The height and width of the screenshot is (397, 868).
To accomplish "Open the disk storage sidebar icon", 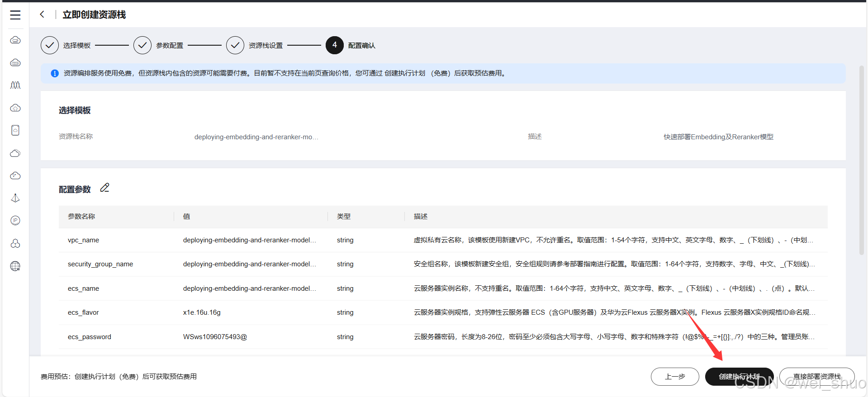I will [x=15, y=130].
